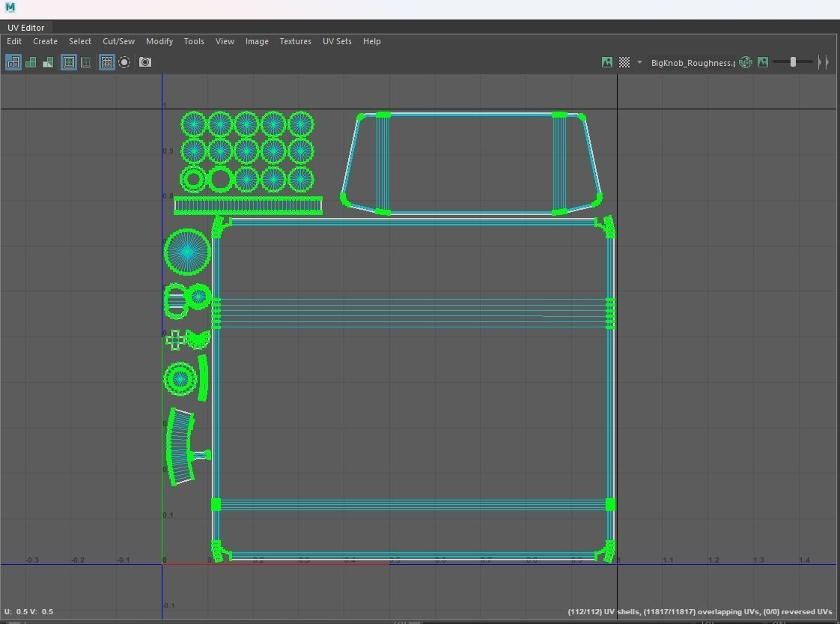
Task: Toggle the texture borders display icon
Action: pos(69,62)
